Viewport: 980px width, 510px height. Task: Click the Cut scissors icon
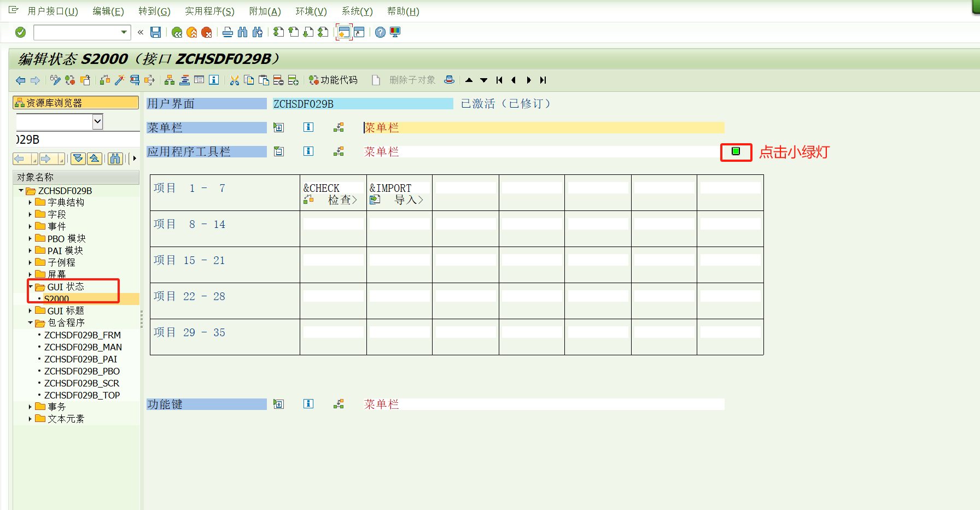point(235,80)
